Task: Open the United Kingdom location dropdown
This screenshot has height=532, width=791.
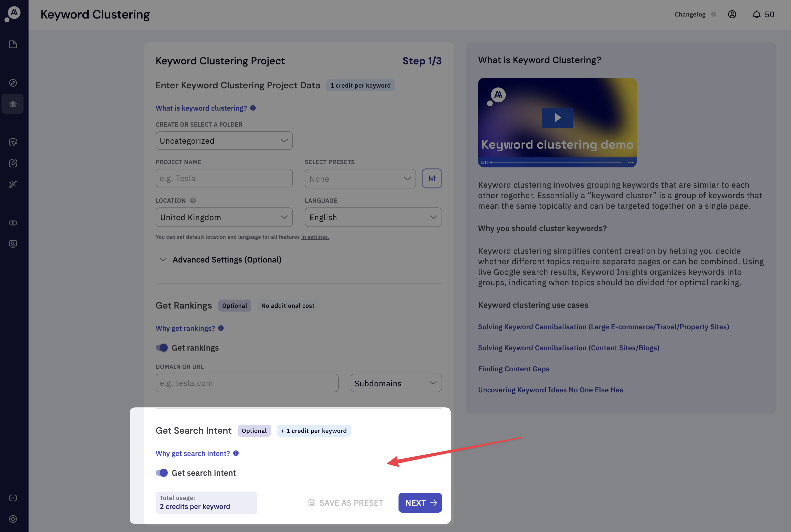Action: pyautogui.click(x=224, y=217)
